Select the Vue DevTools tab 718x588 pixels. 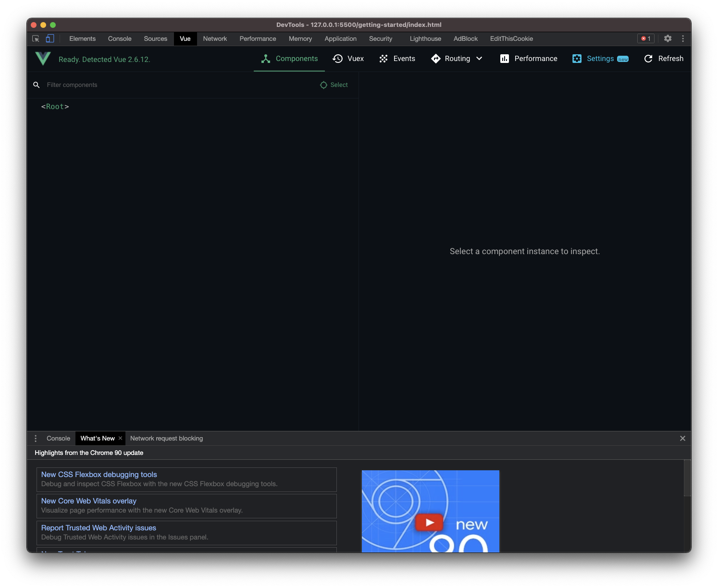click(185, 39)
